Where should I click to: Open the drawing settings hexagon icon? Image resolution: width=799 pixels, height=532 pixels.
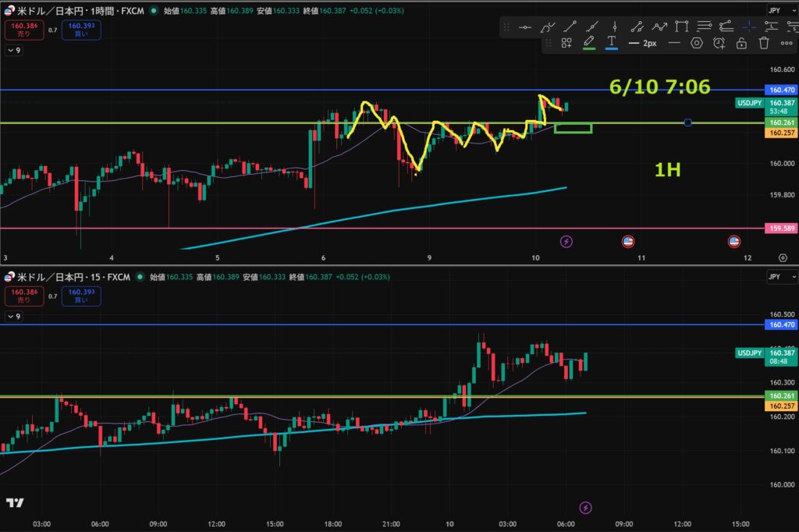[696, 44]
